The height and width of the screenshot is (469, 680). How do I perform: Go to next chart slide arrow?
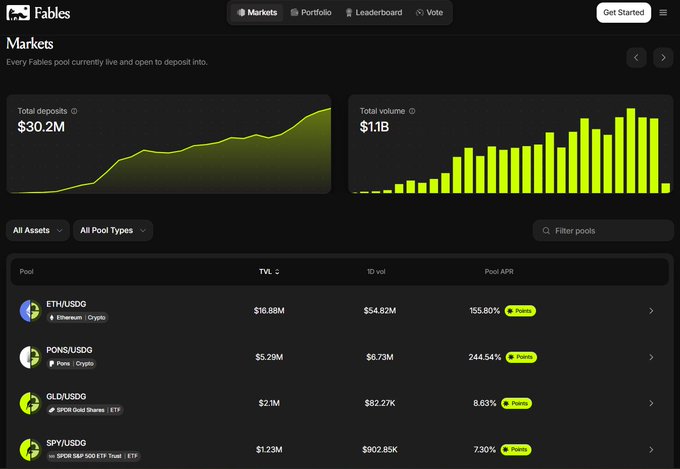click(663, 58)
